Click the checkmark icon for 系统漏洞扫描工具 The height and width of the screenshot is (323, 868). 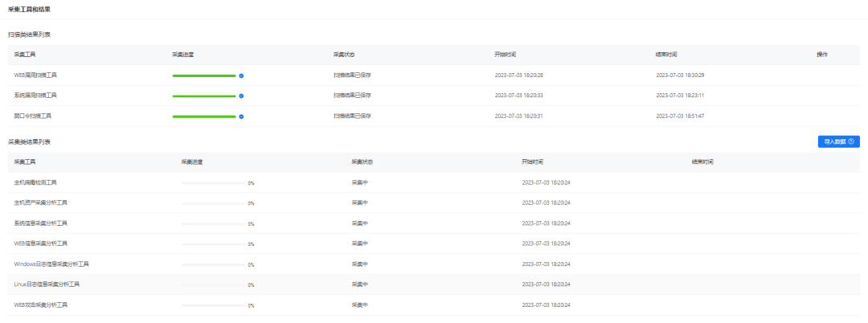(241, 96)
